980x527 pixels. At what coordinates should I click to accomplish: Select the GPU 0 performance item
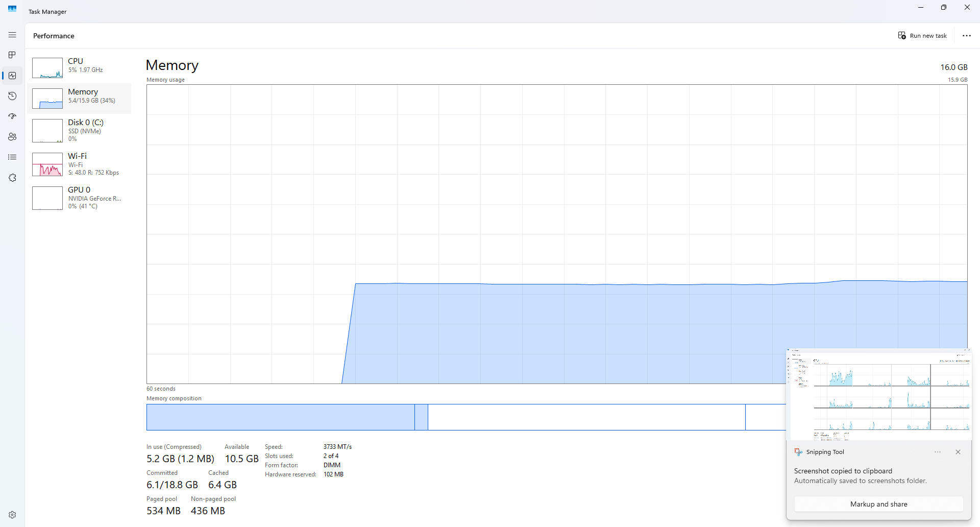80,198
